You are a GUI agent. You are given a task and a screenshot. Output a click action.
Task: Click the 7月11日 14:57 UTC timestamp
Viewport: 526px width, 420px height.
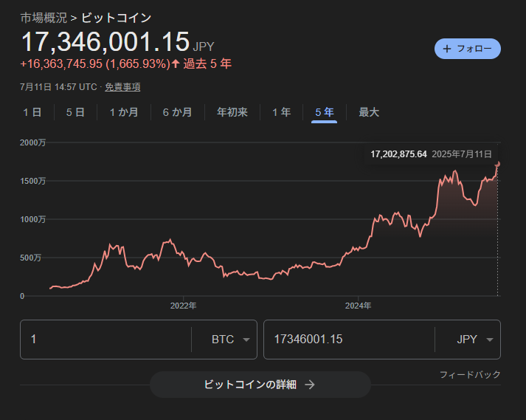[58, 87]
